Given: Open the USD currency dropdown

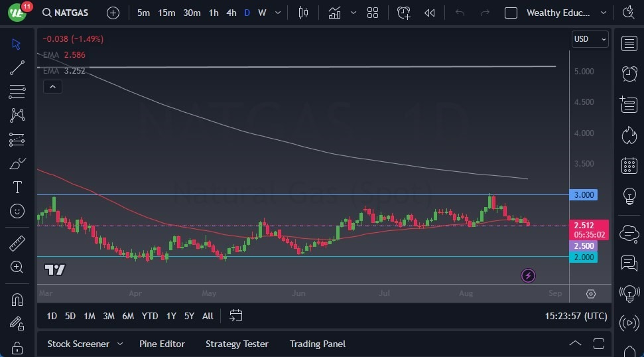Looking at the screenshot, I should tap(590, 39).
